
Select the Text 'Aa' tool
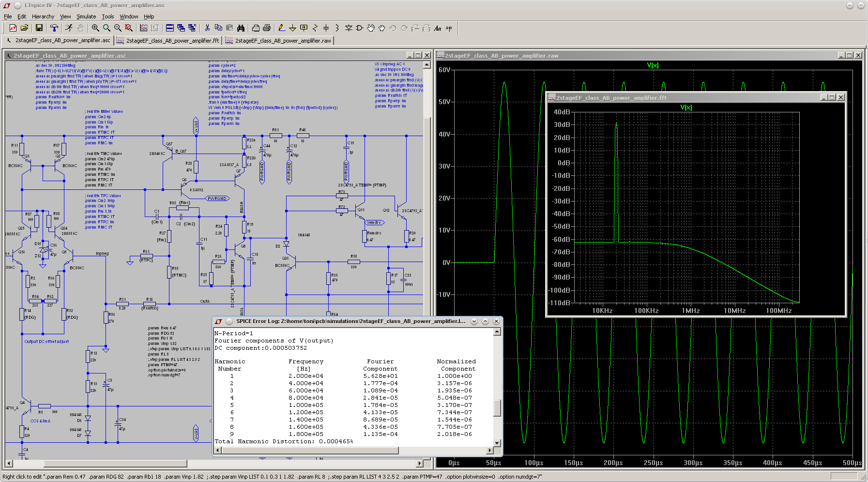438,28
